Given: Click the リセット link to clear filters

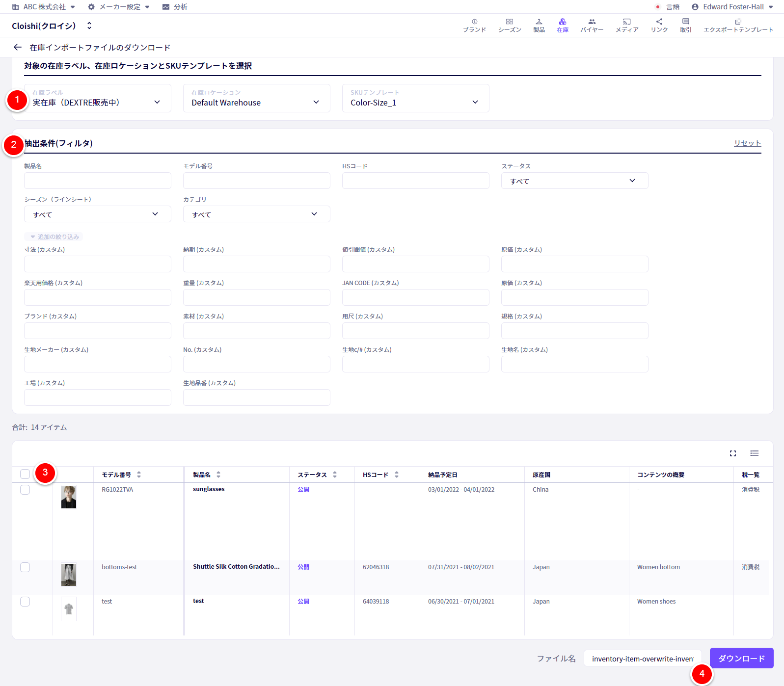Looking at the screenshot, I should coord(748,143).
